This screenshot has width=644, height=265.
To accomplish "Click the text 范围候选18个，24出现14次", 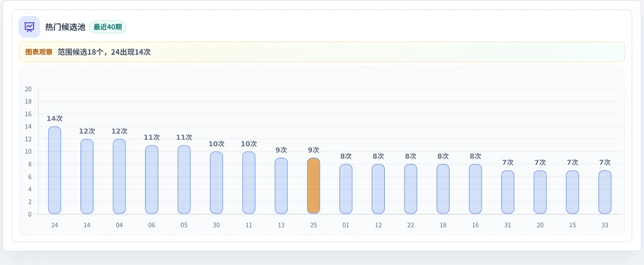I will [x=104, y=52].
